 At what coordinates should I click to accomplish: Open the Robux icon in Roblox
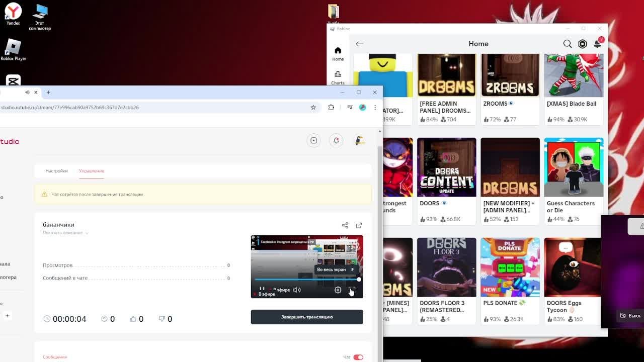582,44
